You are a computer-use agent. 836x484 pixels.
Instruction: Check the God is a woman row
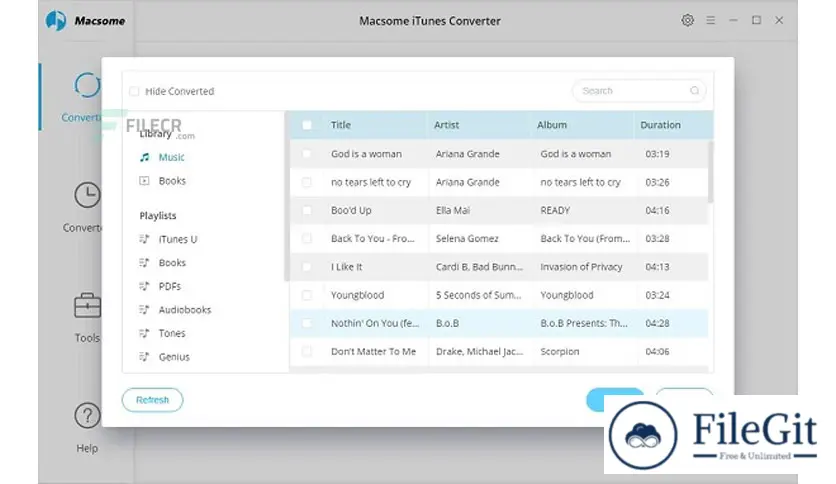[307, 154]
